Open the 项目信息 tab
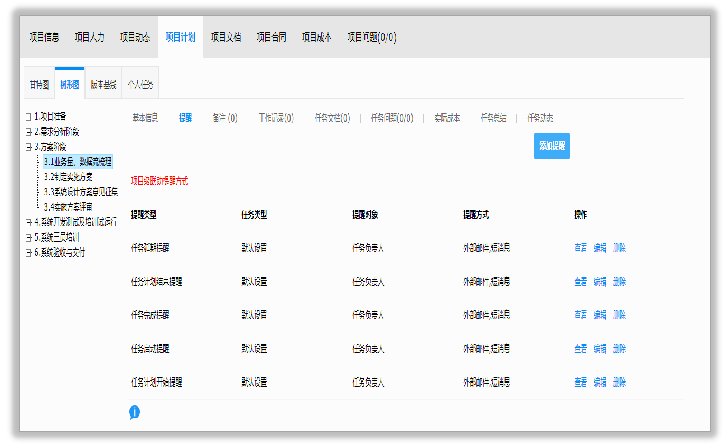 pos(43,37)
